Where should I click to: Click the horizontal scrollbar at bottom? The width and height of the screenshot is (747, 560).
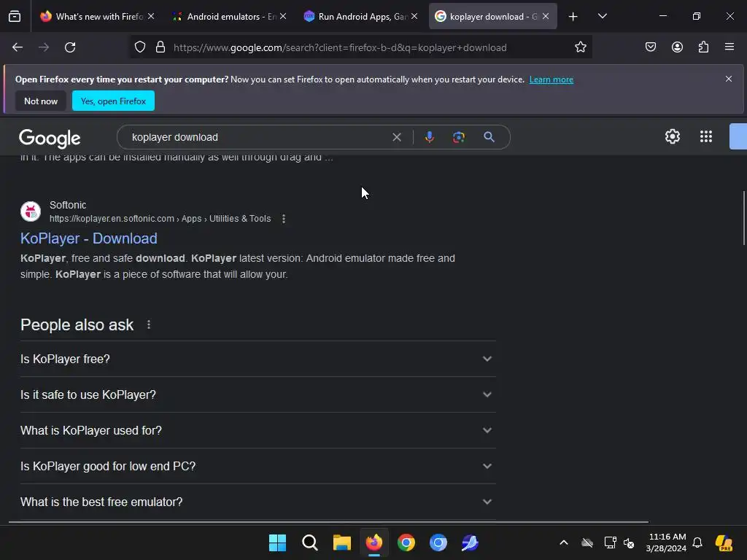(329, 522)
